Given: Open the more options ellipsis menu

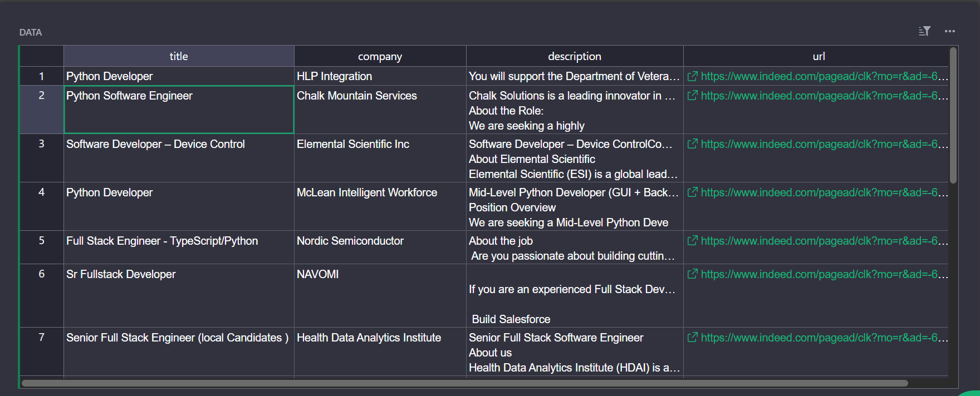Looking at the screenshot, I should [x=950, y=31].
